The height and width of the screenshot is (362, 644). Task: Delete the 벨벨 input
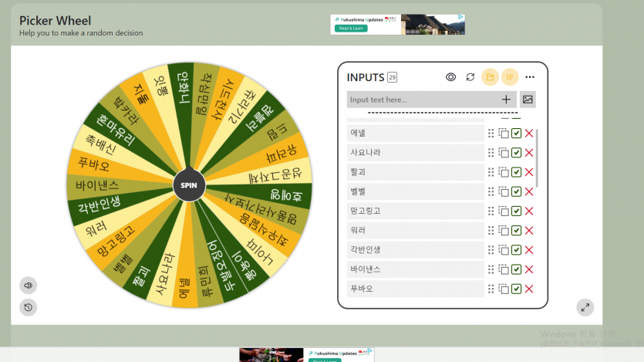tap(529, 191)
